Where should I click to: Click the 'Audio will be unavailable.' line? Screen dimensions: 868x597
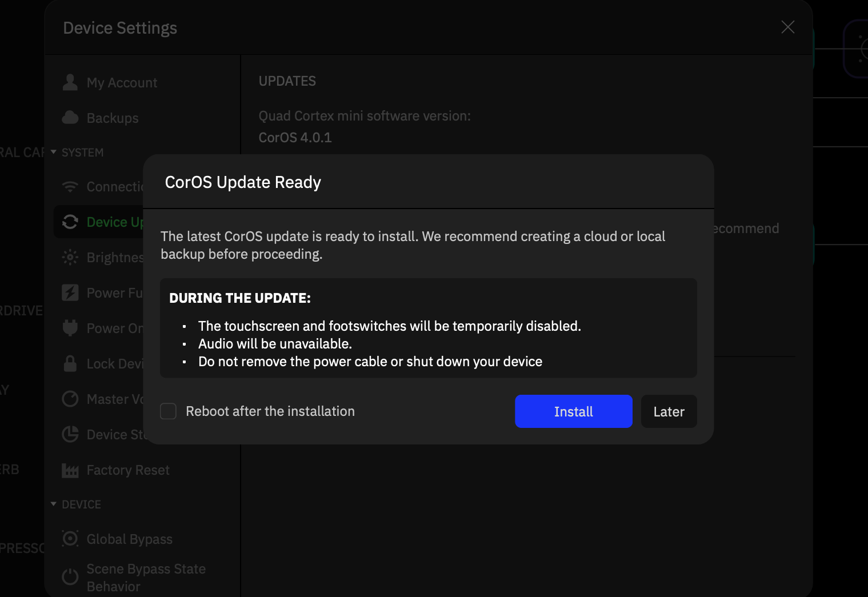tap(275, 344)
